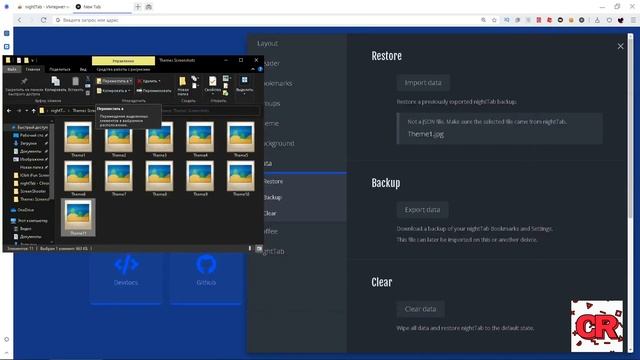This screenshot has width=640, height=360.
Task: Close the nightTab settings menu with X
Action: tap(620, 47)
